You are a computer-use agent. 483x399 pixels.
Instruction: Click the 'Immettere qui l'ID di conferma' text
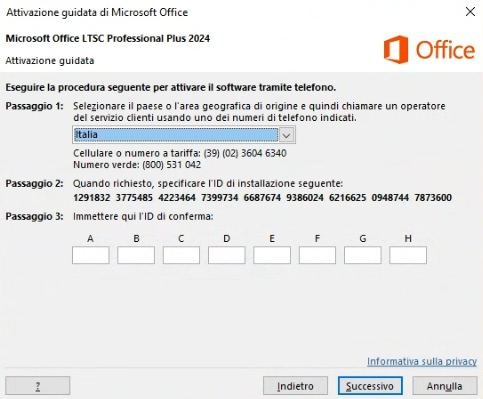[x=143, y=217]
